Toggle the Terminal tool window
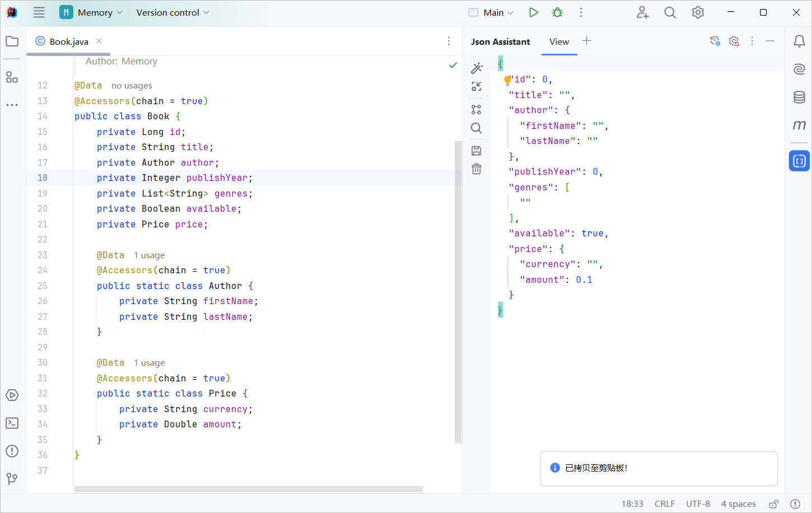Viewport: 812px width, 513px height. click(x=12, y=423)
